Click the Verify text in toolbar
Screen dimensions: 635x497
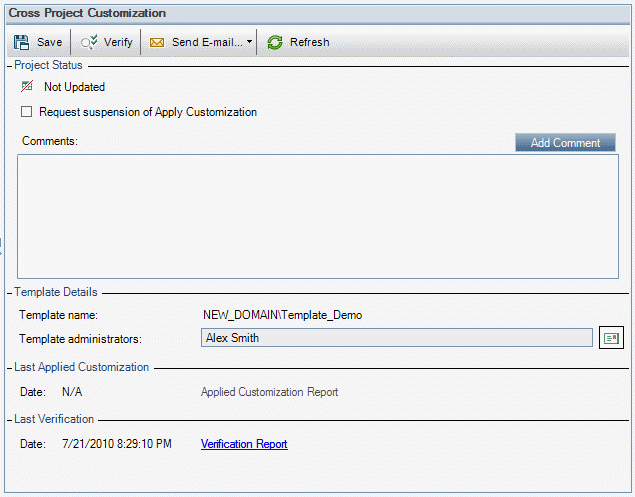[x=118, y=42]
